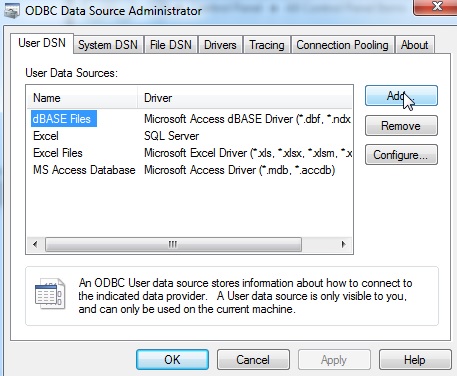The image size is (457, 376).
Task: Click the greyed-out Apply button
Action: tap(334, 360)
